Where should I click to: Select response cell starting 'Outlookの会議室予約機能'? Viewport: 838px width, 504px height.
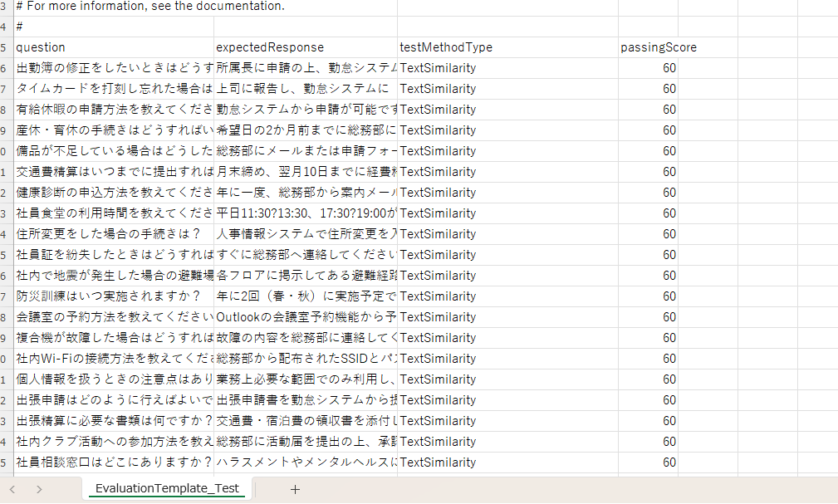click(x=306, y=317)
